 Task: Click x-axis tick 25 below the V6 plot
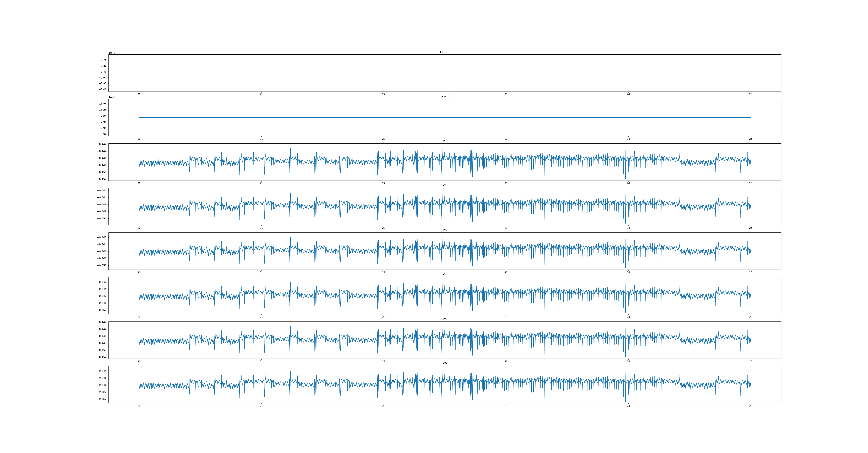(750, 406)
